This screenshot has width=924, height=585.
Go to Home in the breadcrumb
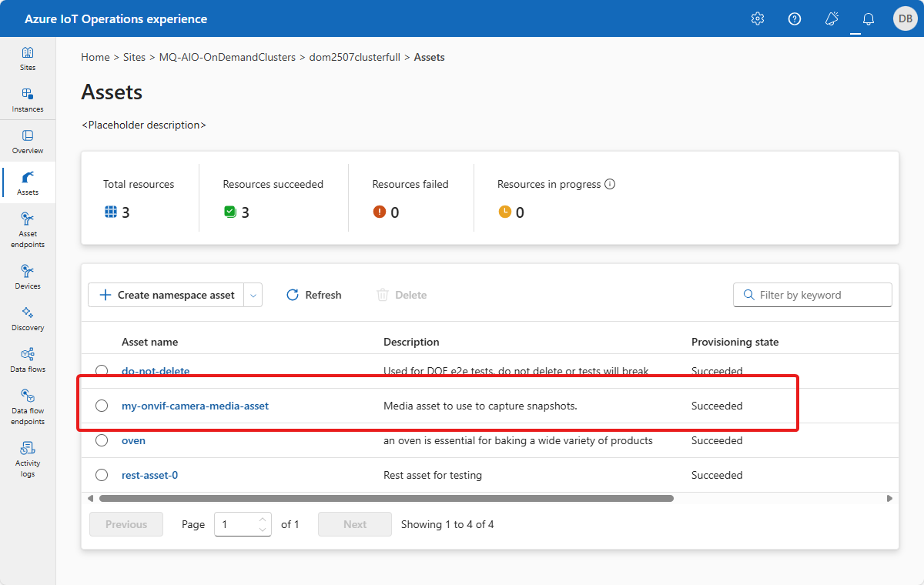[95, 57]
